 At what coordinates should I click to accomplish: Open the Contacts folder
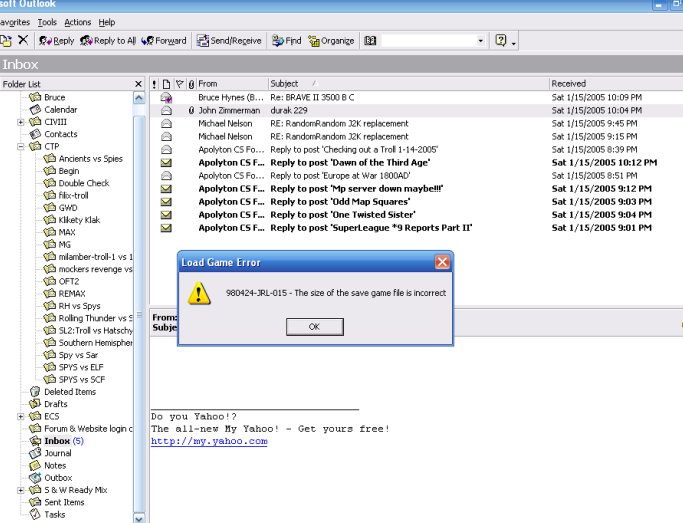click(60, 134)
